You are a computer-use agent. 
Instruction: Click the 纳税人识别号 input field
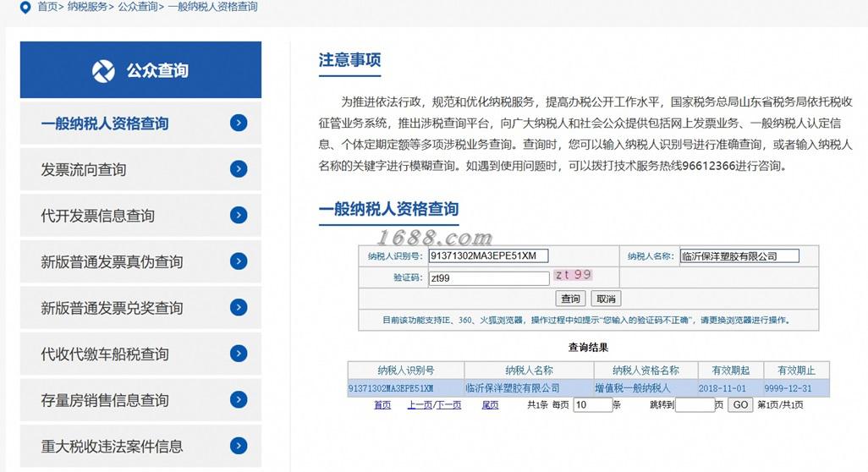pyautogui.click(x=488, y=255)
